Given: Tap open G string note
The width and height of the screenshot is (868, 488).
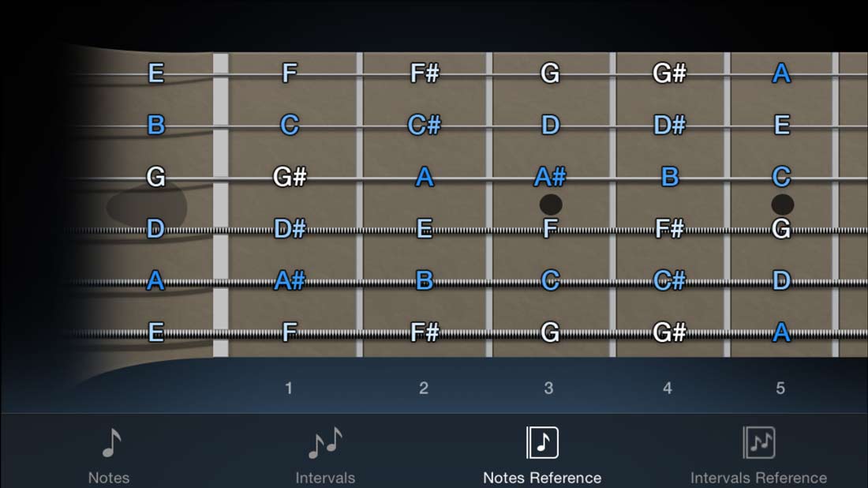Looking at the screenshot, I should 156,177.
